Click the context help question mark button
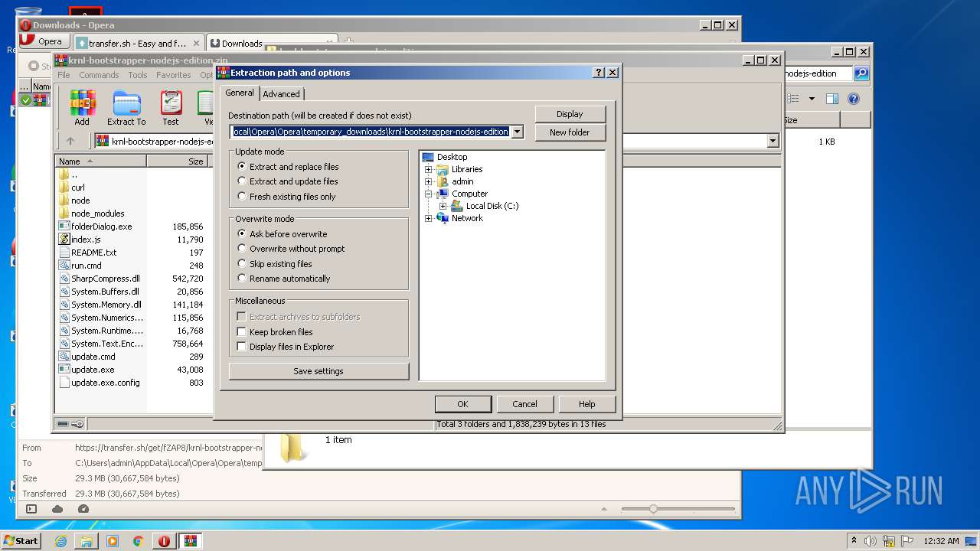Screen dimensions: 980x551 (x=598, y=73)
